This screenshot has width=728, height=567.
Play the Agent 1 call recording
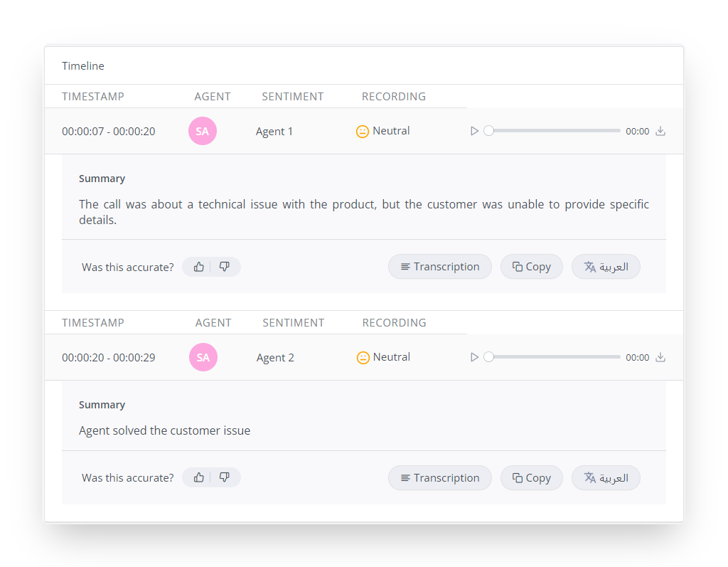(475, 131)
